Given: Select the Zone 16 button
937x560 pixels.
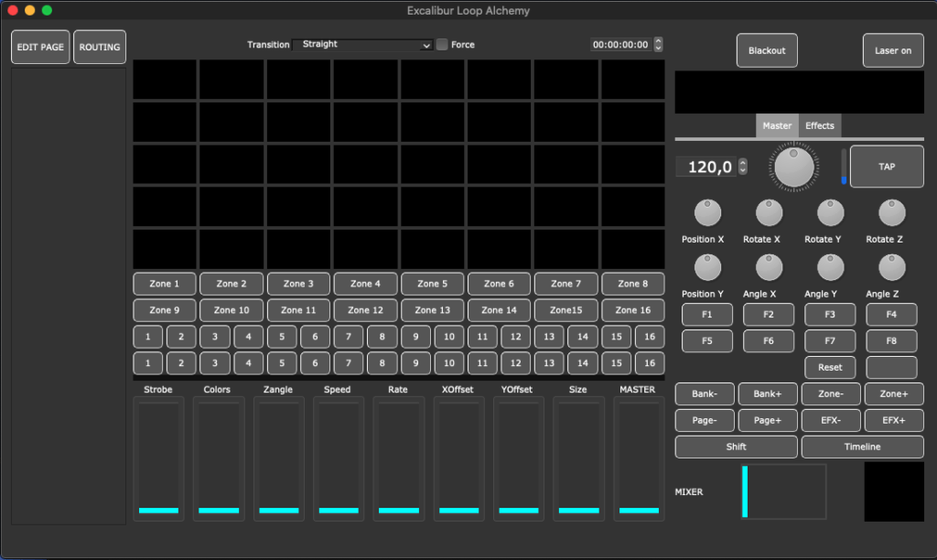Looking at the screenshot, I should point(633,310).
